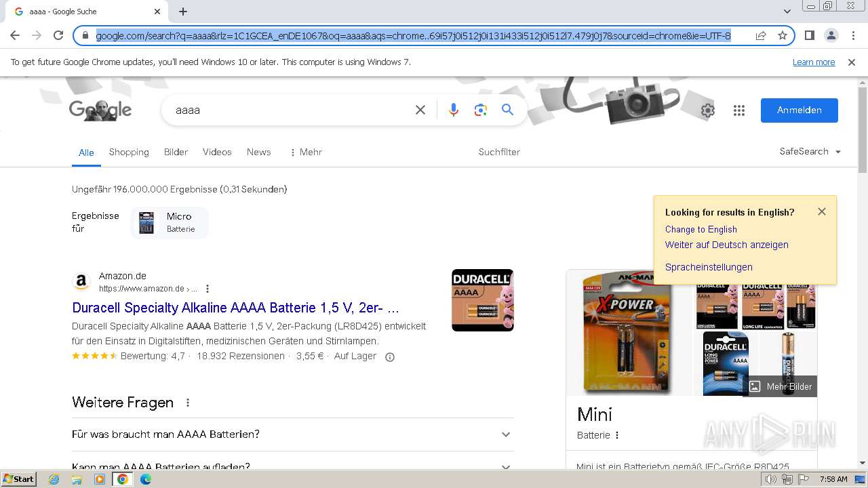The height and width of the screenshot is (488, 868).
Task: Close the language suggestion popup
Action: pos(822,211)
